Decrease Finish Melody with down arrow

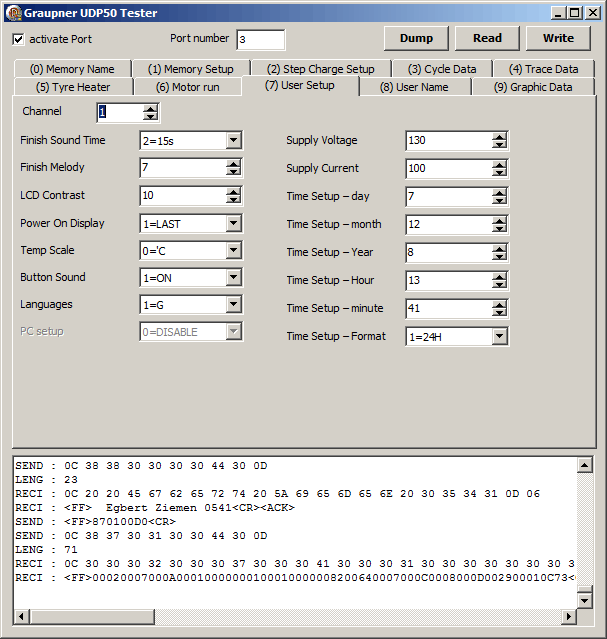234,172
